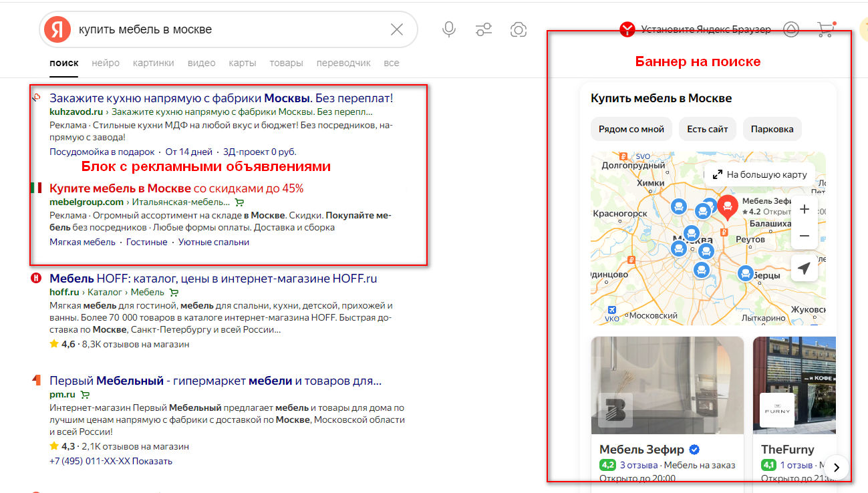Open search settings sliders icon
The width and height of the screenshot is (868, 493).
coord(484,29)
